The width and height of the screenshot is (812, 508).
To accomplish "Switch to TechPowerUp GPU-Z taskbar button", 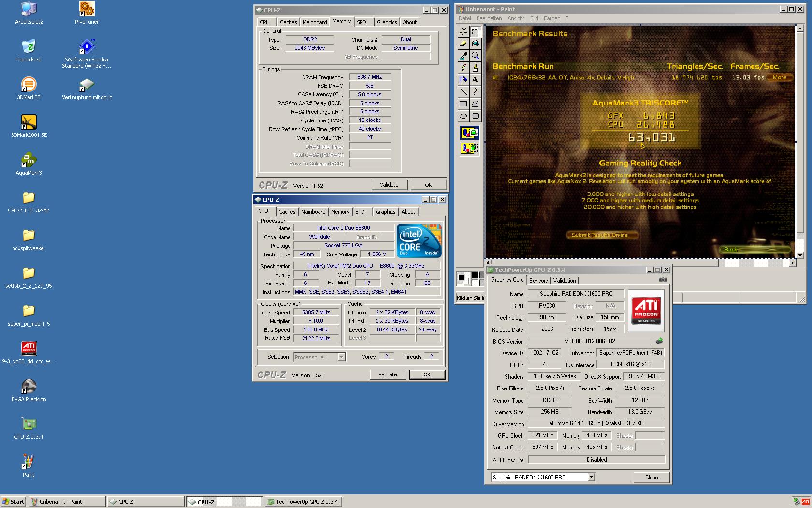I will 303,502.
